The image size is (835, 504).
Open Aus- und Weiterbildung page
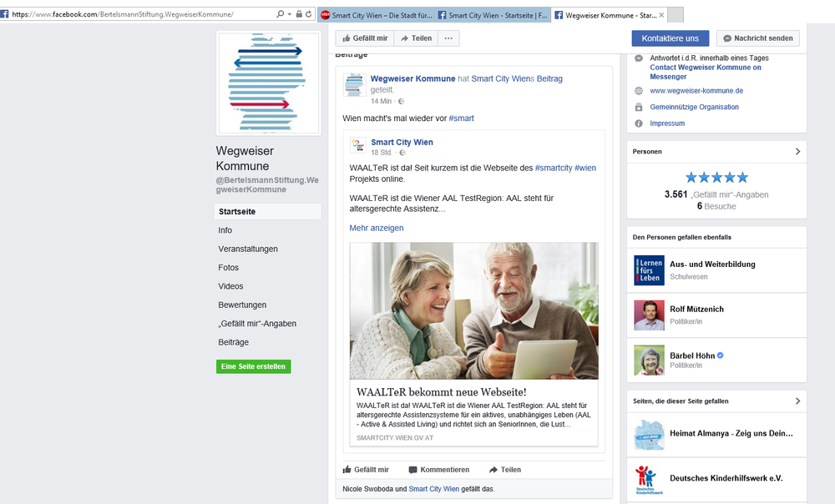[x=712, y=265]
